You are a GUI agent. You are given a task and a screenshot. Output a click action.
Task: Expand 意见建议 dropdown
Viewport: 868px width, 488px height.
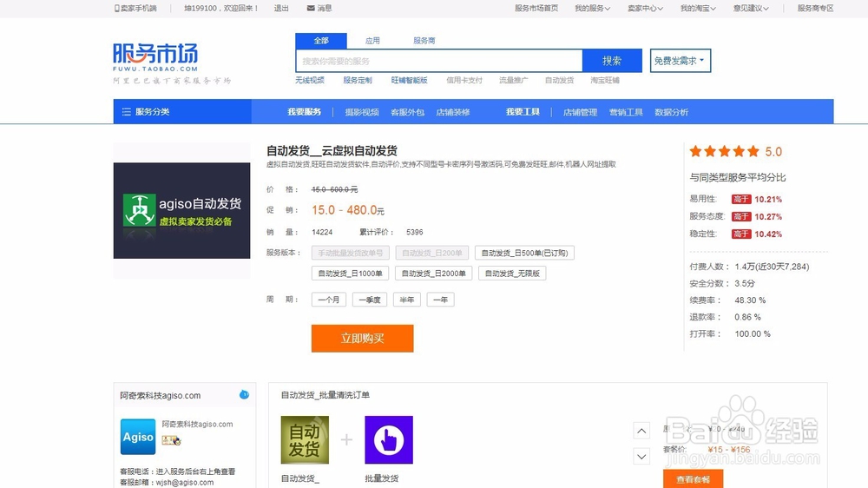pos(751,9)
